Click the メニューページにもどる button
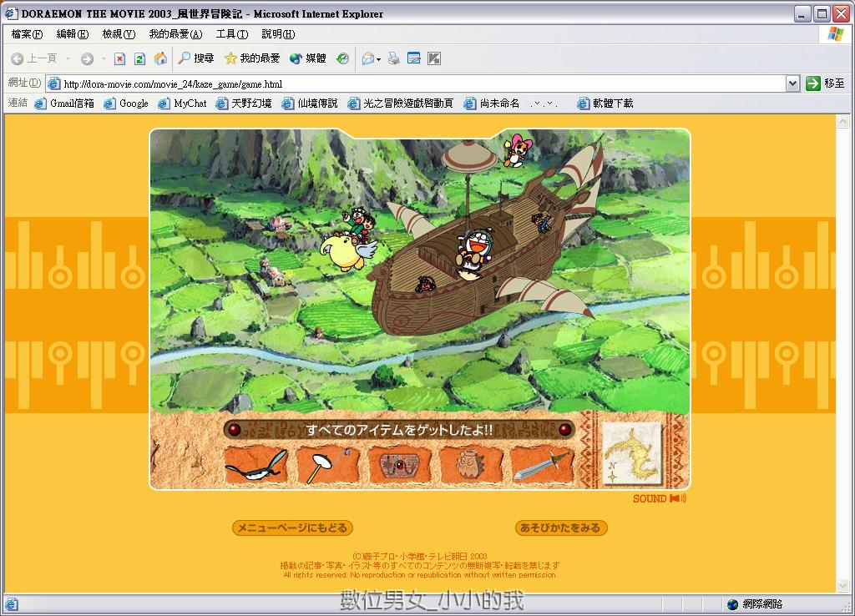Screen dimensions: 855x616 (x=292, y=528)
